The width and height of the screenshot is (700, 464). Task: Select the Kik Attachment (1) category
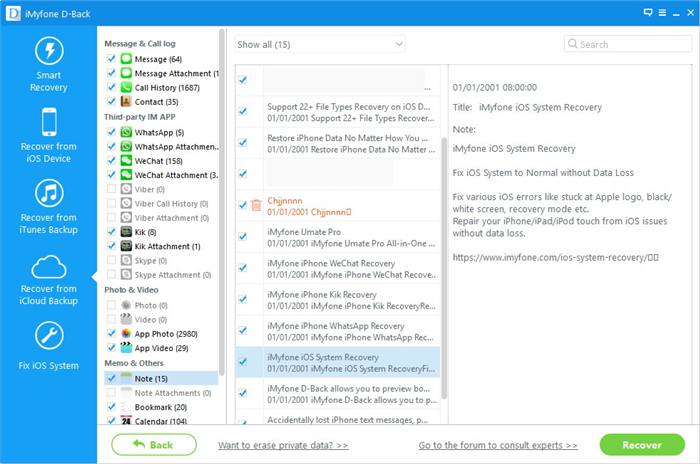(167, 247)
